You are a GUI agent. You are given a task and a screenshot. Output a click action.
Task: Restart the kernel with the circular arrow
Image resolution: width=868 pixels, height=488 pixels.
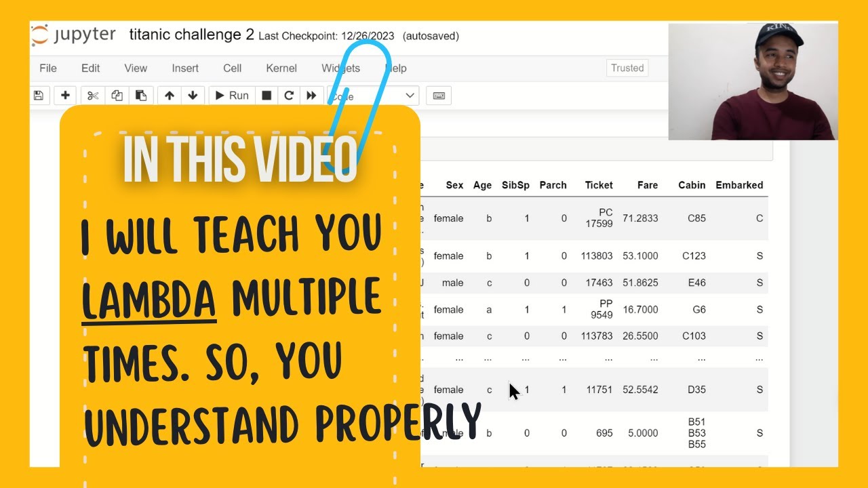point(289,96)
